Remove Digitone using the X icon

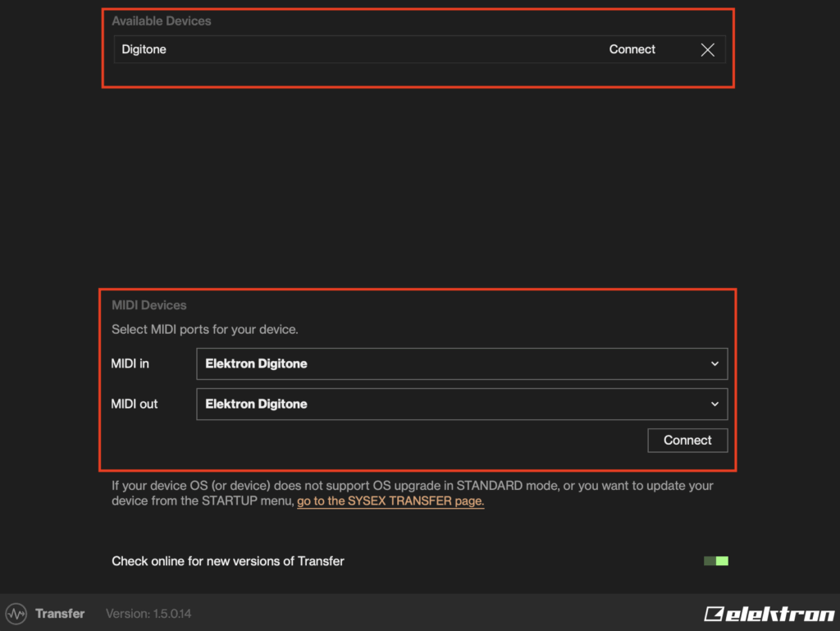point(707,50)
